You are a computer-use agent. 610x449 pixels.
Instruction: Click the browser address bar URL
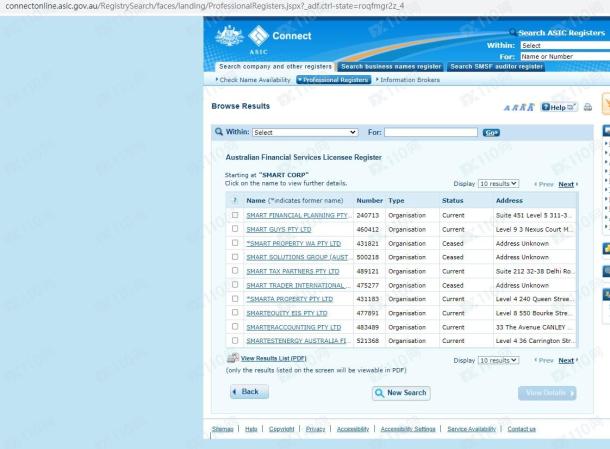point(205,6)
